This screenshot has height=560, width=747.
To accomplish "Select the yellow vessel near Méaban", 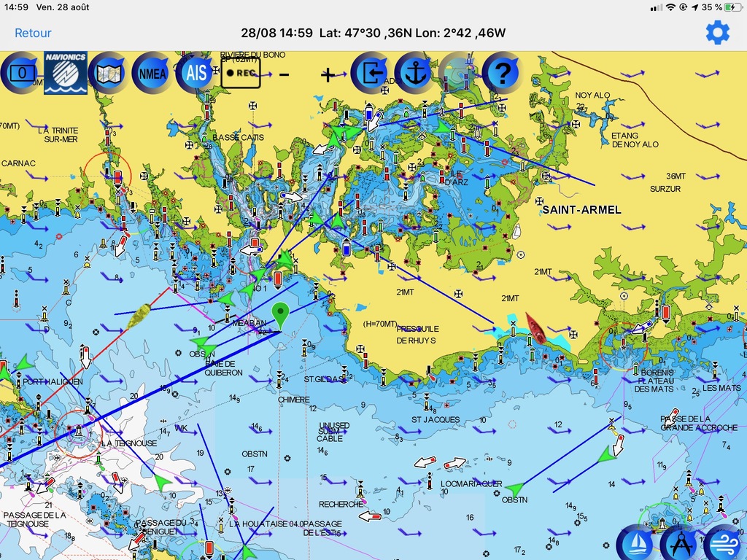I will (139, 316).
